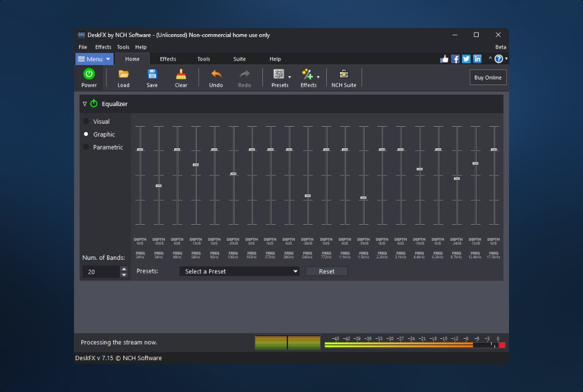Select the Visual equalizer mode
Viewport: 583px width, 392px height.
pyautogui.click(x=86, y=122)
